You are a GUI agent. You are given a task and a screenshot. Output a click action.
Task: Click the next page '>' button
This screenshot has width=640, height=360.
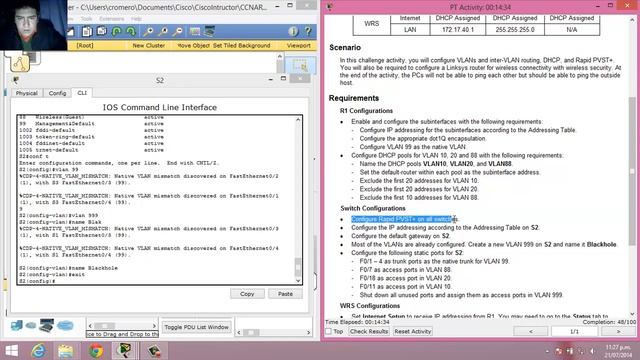coord(618,331)
